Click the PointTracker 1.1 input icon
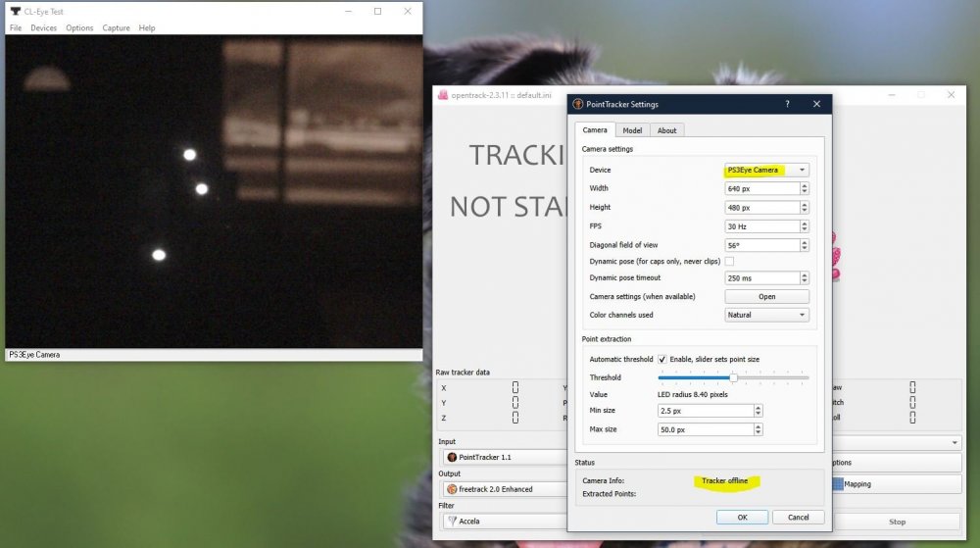980x548 pixels. point(452,458)
